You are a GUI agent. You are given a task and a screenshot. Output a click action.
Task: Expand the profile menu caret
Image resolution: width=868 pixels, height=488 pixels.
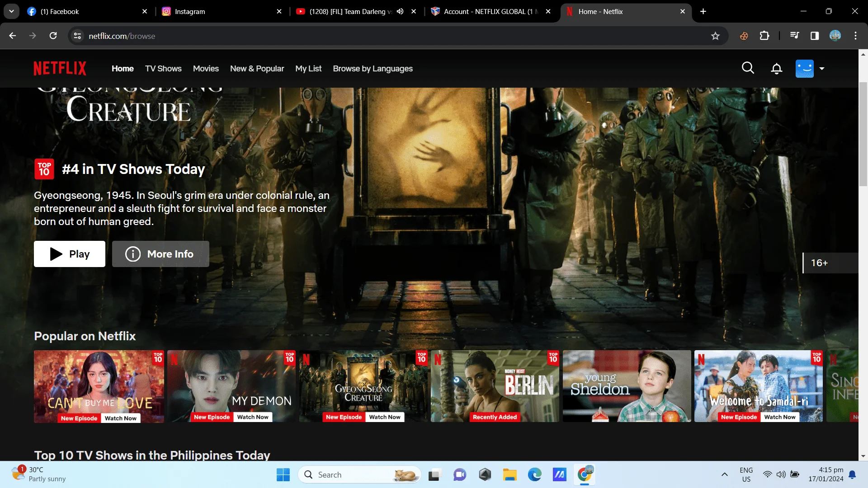pos(822,69)
